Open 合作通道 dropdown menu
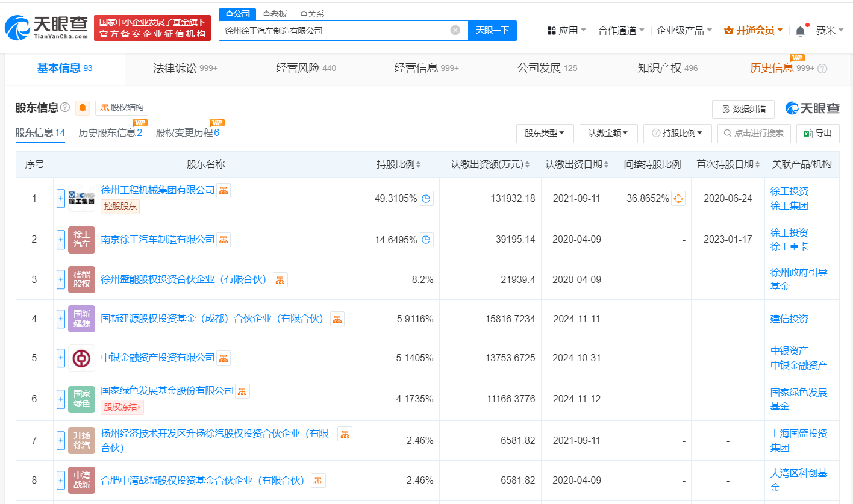This screenshot has width=853, height=504. pos(621,31)
